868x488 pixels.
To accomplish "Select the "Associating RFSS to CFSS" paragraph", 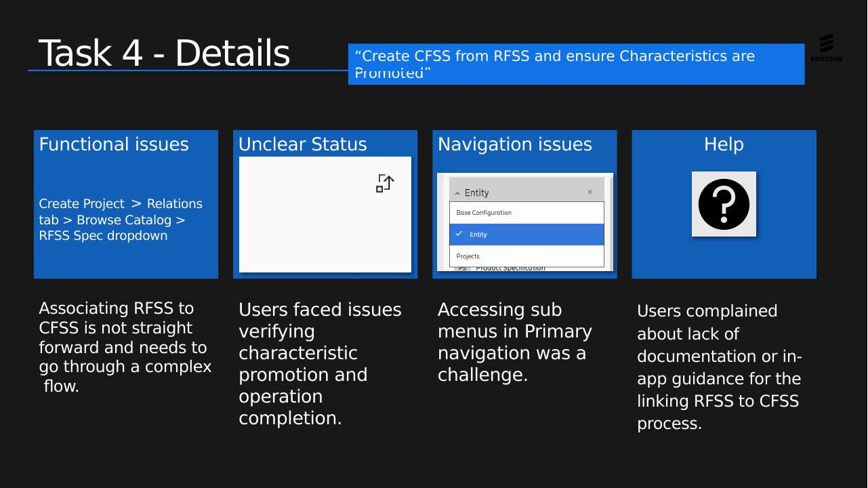I will [x=125, y=347].
